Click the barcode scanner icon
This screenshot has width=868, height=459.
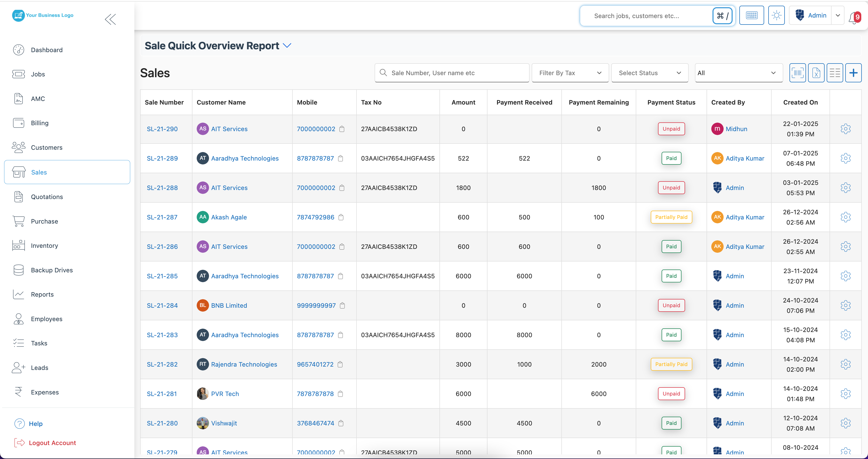pos(797,73)
